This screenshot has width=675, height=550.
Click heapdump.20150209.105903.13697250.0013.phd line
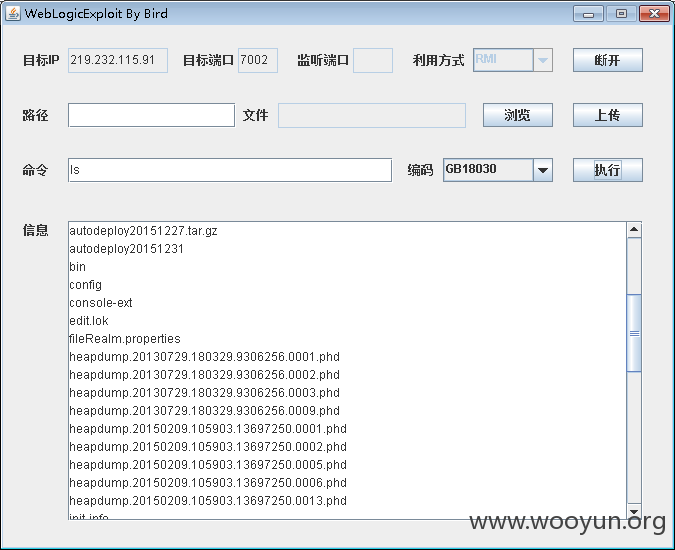[208, 501]
